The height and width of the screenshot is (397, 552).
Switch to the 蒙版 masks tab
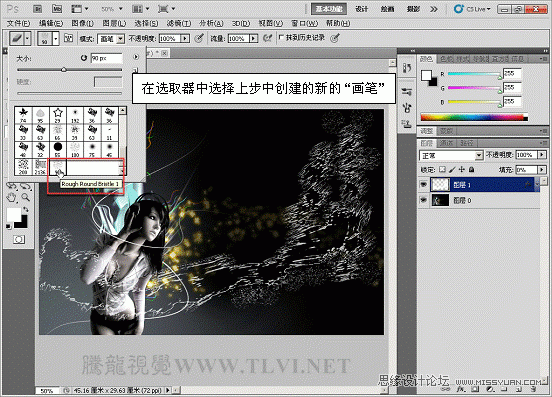tap(446, 131)
